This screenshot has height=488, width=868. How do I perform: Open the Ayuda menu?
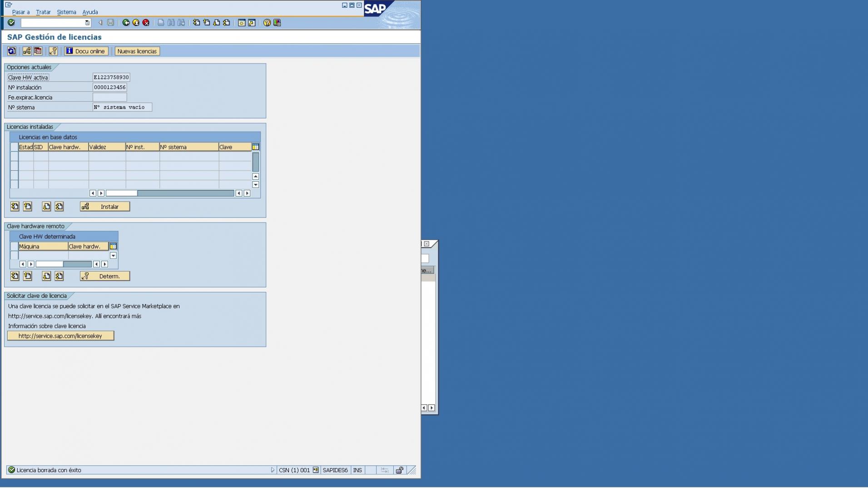point(90,12)
